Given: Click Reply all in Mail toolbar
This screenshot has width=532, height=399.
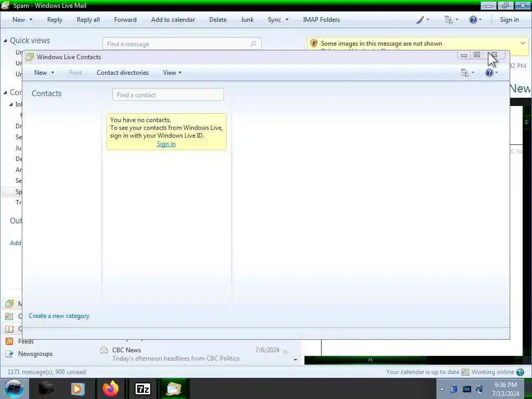Looking at the screenshot, I should (88, 20).
